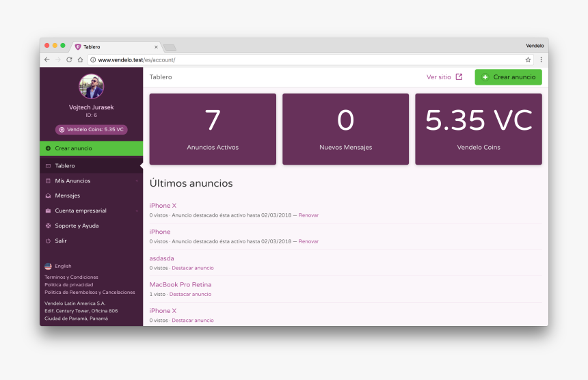The width and height of the screenshot is (588, 380).
Task: Click the plus icon in top Crear anuncio
Action: [x=485, y=77]
